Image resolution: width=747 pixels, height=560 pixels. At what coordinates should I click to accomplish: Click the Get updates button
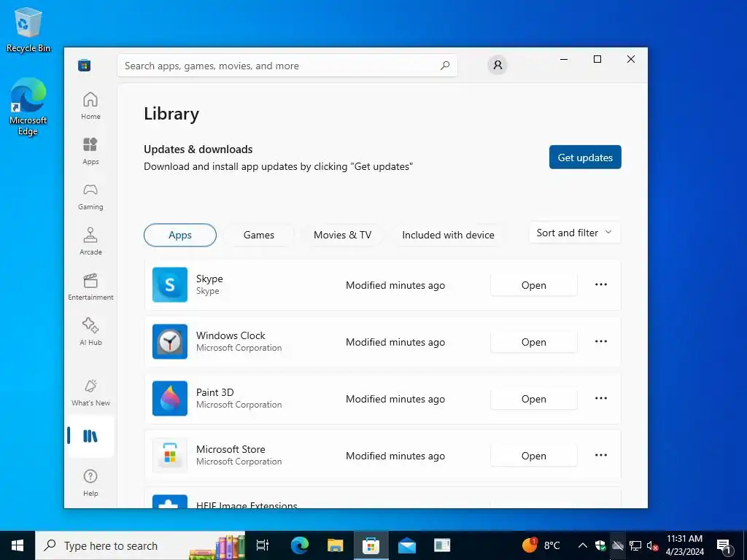tap(585, 157)
